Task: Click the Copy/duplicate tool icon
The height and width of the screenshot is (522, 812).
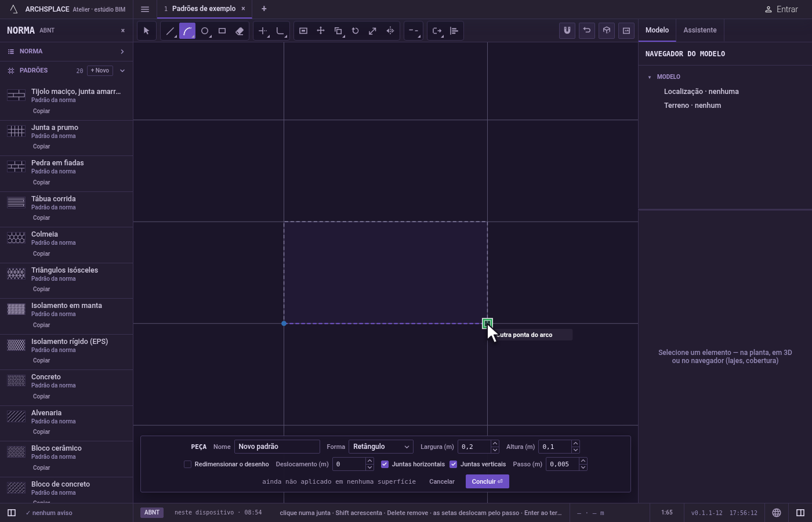Action: [338, 31]
